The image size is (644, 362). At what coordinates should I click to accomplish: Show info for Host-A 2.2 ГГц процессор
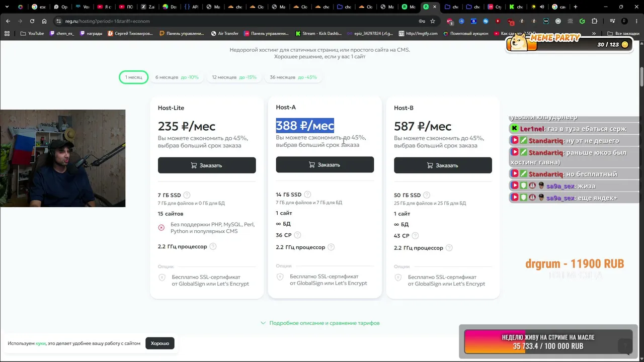pos(331,247)
